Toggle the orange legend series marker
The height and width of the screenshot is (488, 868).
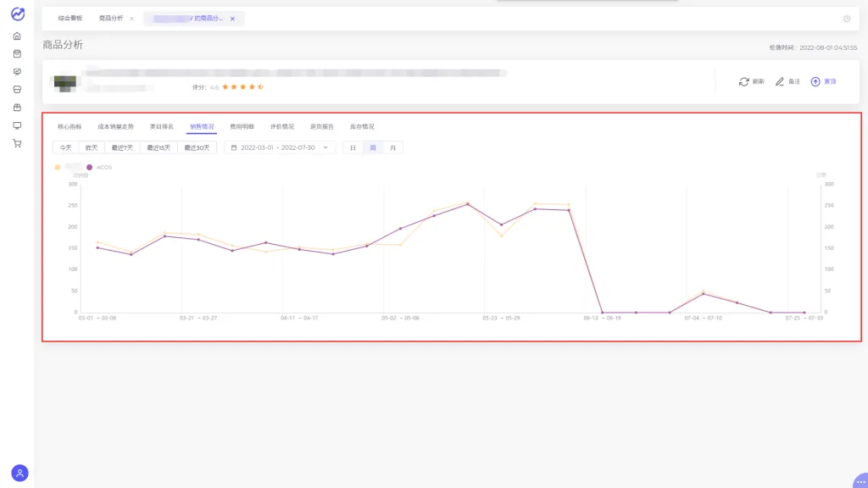58,167
